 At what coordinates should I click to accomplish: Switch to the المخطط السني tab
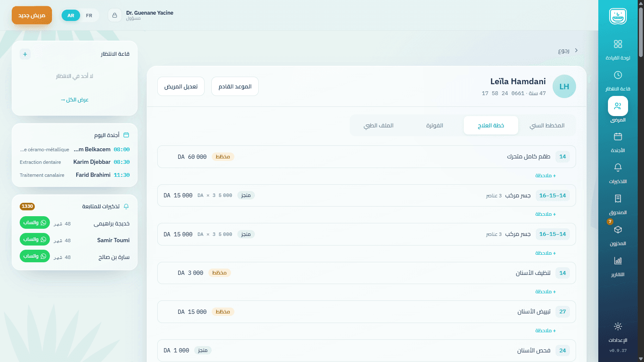[x=547, y=125]
